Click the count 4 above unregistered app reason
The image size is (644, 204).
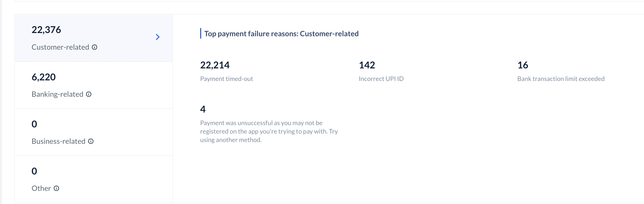(203, 109)
